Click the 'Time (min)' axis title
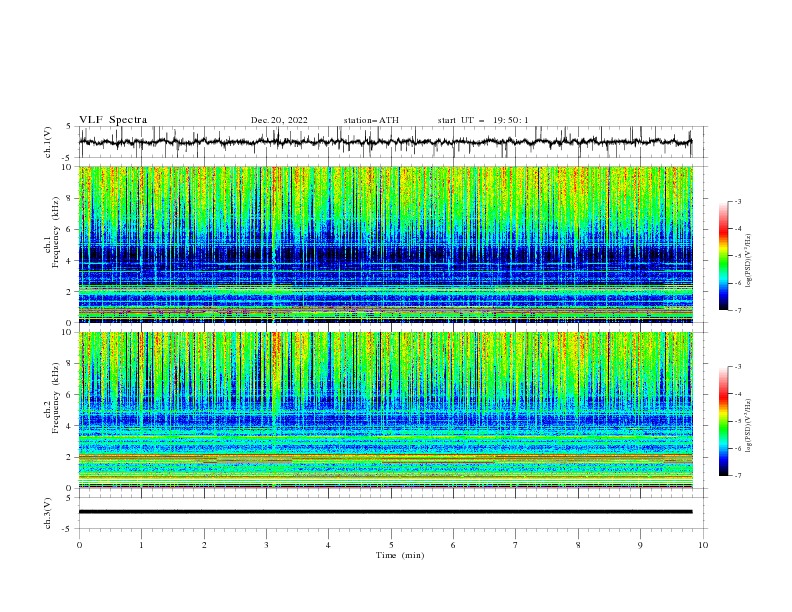Screen dimensions: 792x612 tap(400, 555)
